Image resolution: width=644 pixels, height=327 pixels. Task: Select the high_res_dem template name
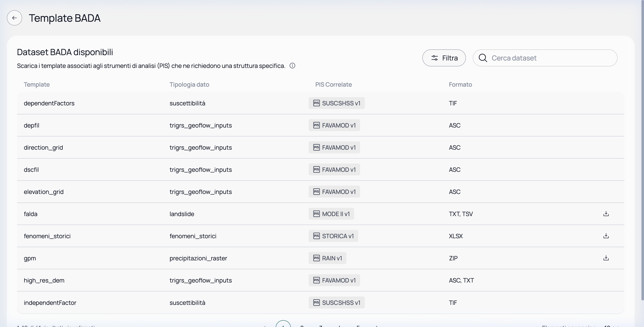[x=44, y=280]
